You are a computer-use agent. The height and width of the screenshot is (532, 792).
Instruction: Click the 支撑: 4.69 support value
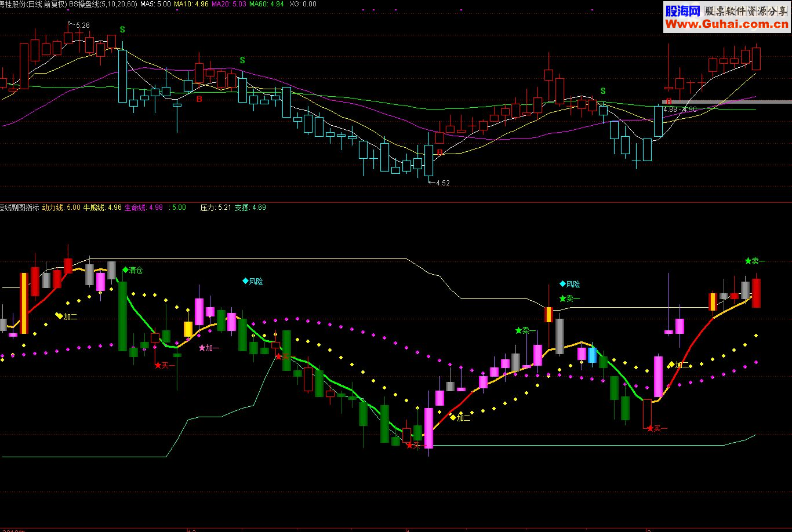point(250,207)
